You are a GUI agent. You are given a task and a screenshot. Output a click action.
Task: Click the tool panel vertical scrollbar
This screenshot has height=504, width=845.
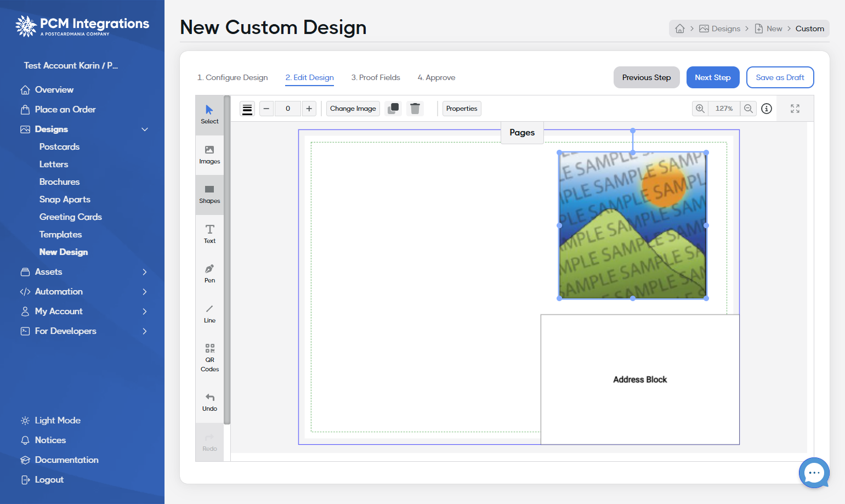[x=227, y=260]
